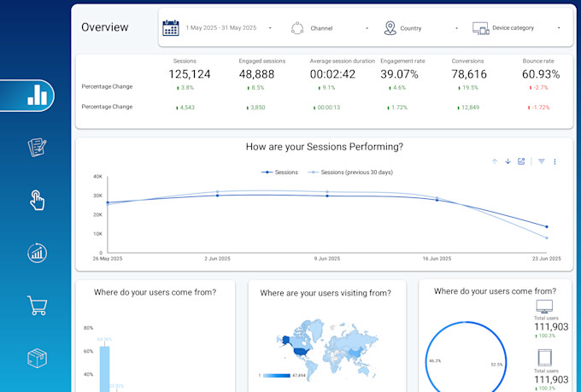
Task: Click the 46.2% donut chart label
Action: (435, 360)
